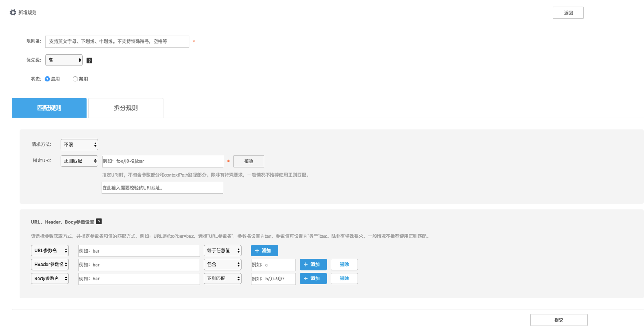The width and height of the screenshot is (644, 328).
Task: Click 添加 in the Header参数名 row
Action: (313, 265)
